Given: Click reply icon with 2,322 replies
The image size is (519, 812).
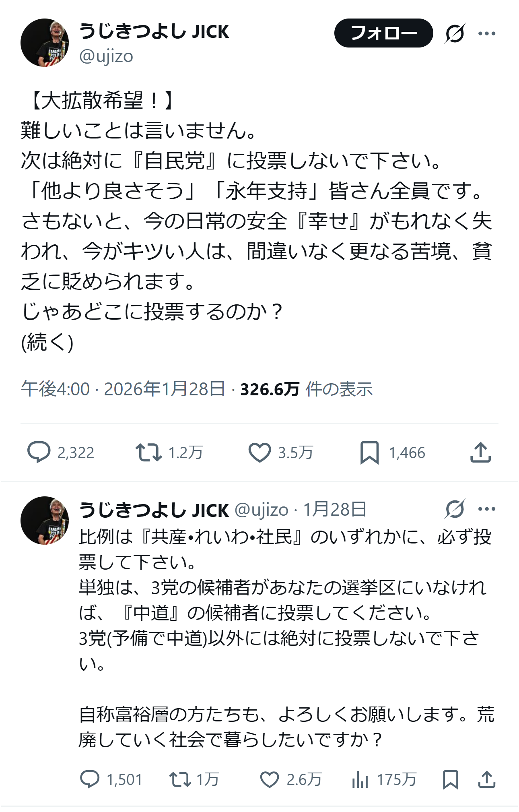Looking at the screenshot, I should [39, 452].
